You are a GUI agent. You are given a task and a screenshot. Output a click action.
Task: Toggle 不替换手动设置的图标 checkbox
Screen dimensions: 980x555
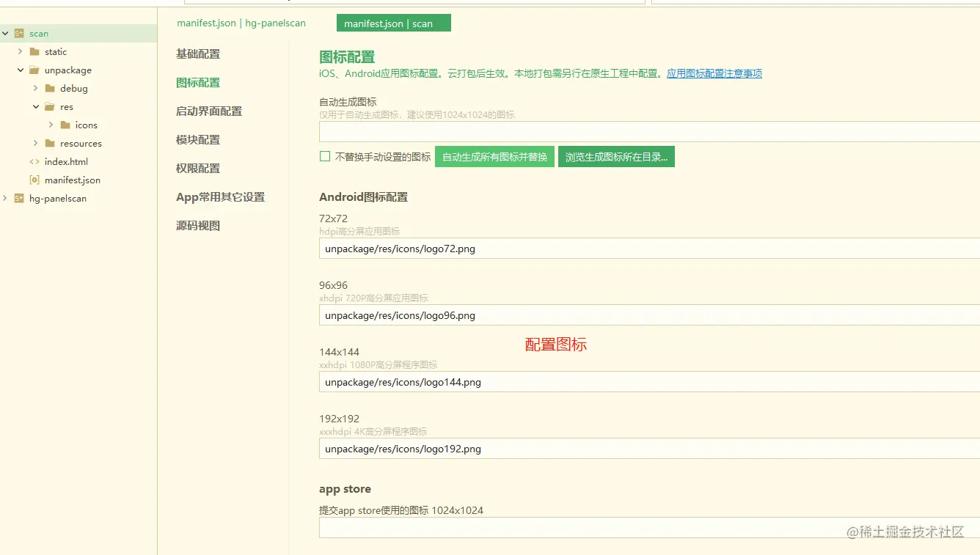point(325,156)
